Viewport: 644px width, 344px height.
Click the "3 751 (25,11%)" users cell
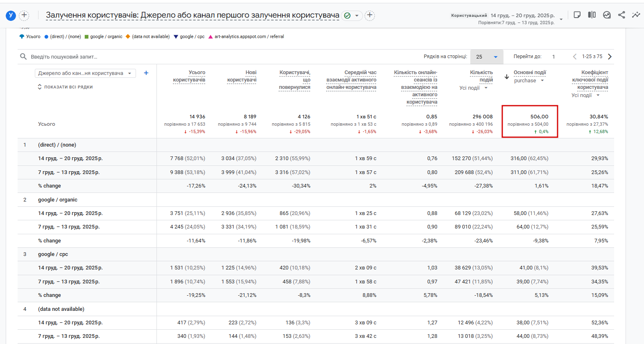tap(188, 213)
